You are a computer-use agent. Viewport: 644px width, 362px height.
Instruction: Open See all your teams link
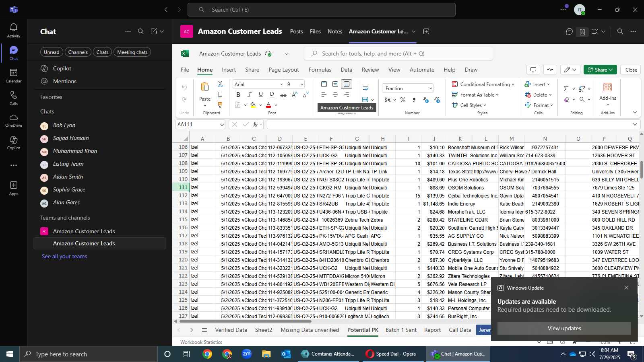coord(64,256)
